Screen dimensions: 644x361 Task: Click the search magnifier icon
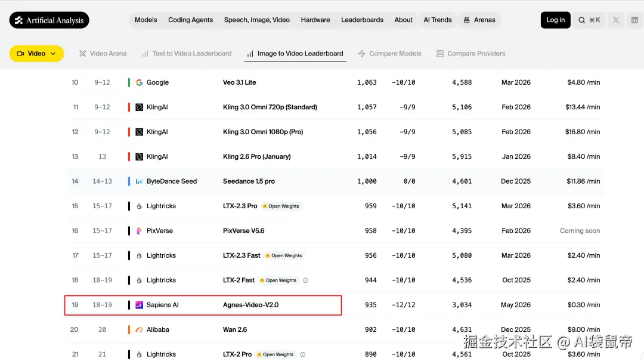pyautogui.click(x=581, y=20)
